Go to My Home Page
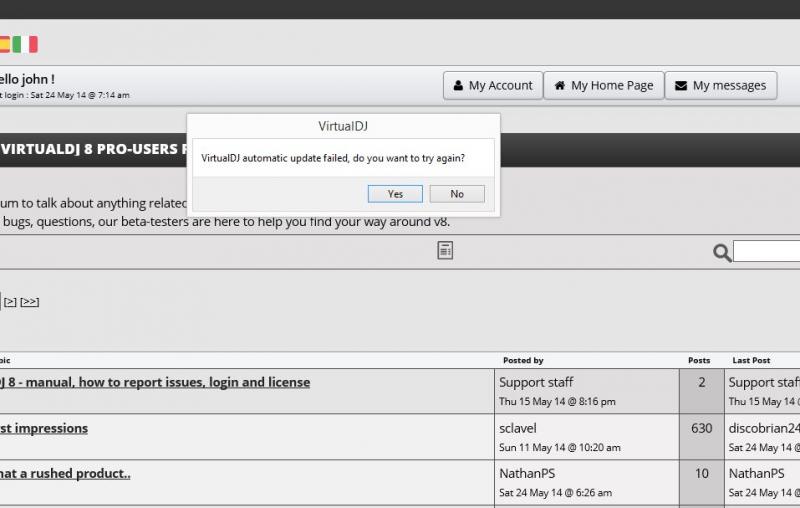800x508 pixels. pyautogui.click(x=604, y=85)
